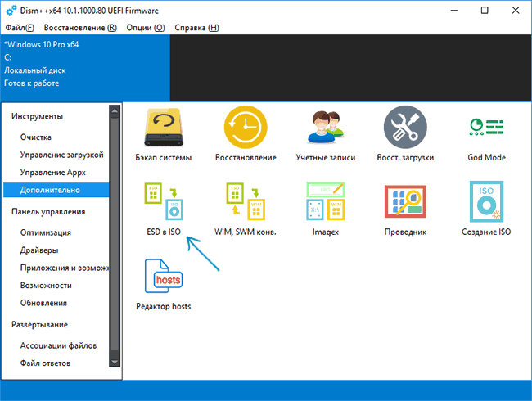The image size is (532, 401).
Task: Launch the Imagex tool
Action: [325, 203]
